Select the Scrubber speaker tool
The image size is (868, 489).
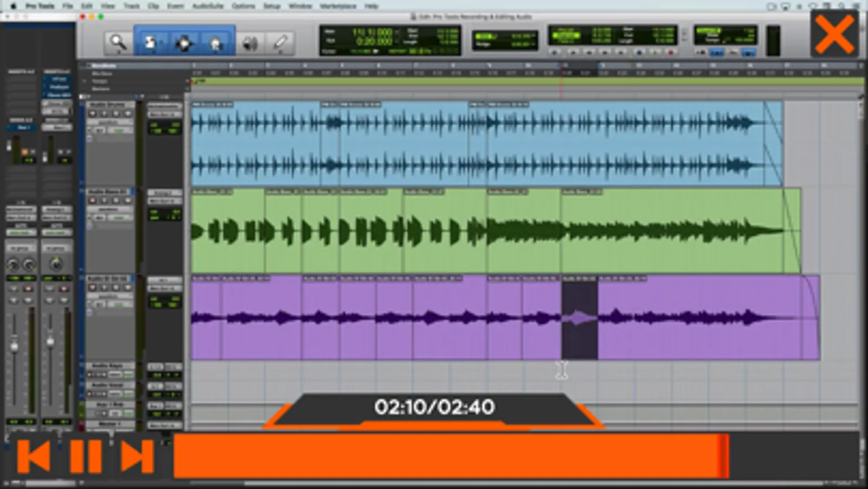pos(250,43)
